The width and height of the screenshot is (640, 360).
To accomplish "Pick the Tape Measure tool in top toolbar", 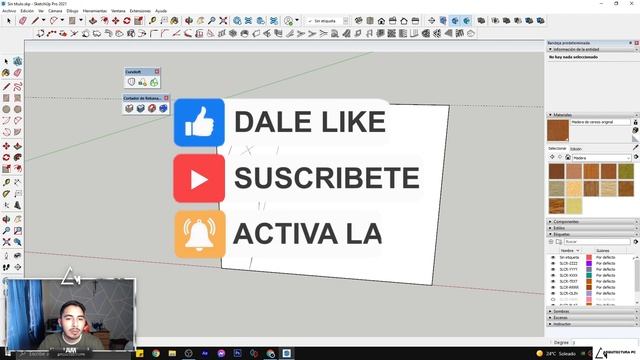I will pyautogui.click(x=152, y=20).
